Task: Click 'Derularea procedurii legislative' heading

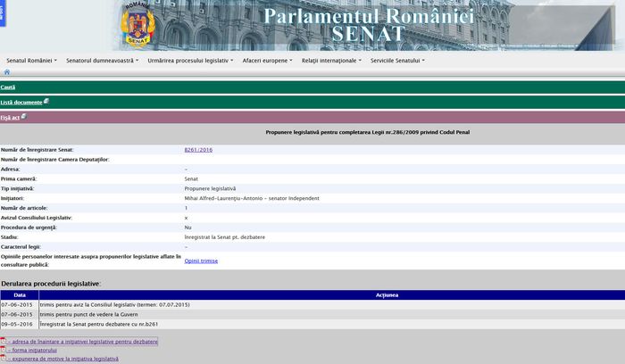Action: coord(51,284)
